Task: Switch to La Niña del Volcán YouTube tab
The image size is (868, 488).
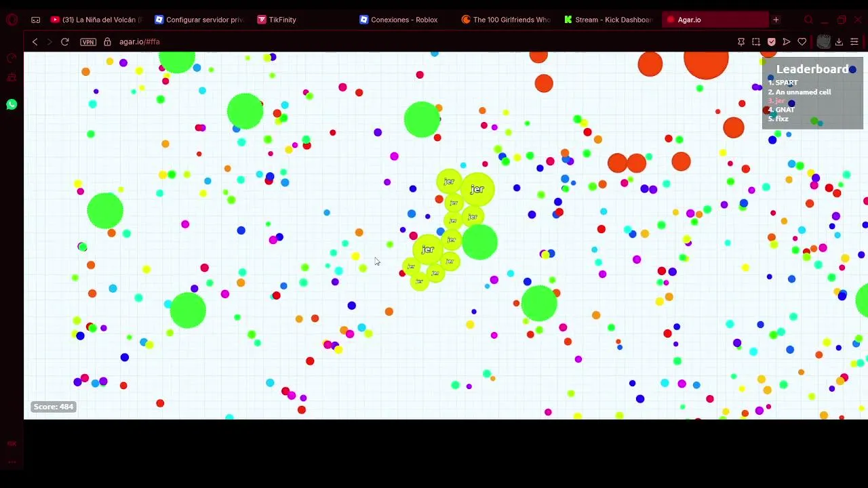Action: [x=97, y=20]
